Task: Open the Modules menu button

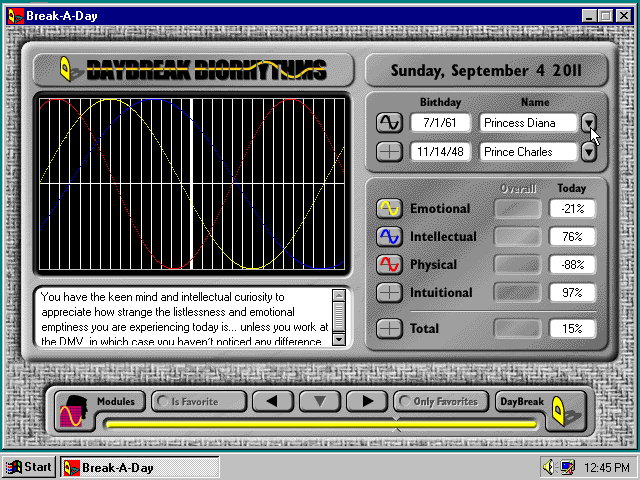Action: coord(100,409)
